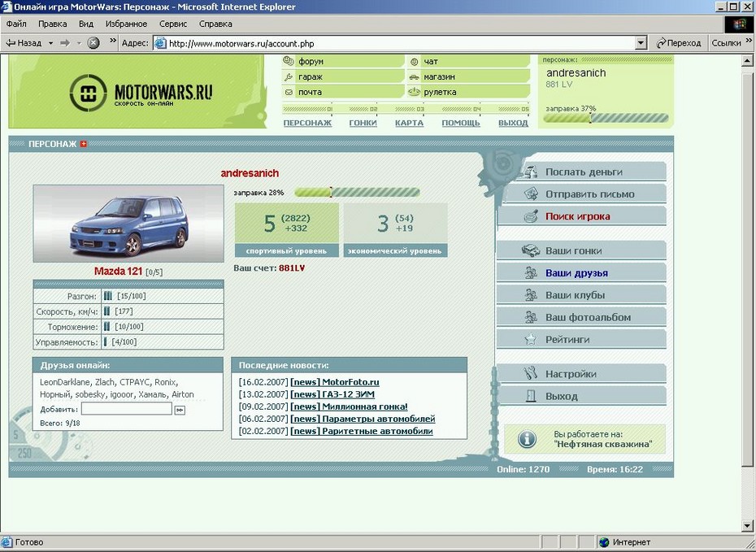Click the garage wrench icon
This screenshot has width=756, height=552.
[x=289, y=76]
